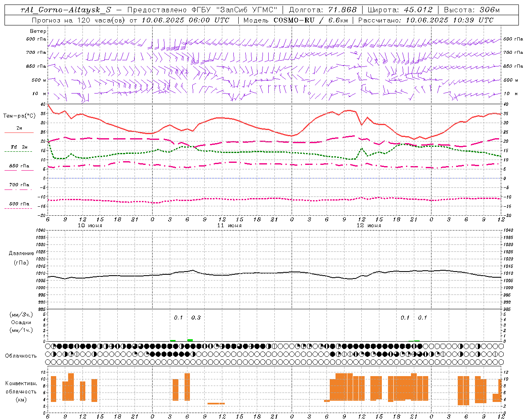The image size is (525, 420).
Task: Click the Широта: 45.012 value
Action: (x=400, y=10)
